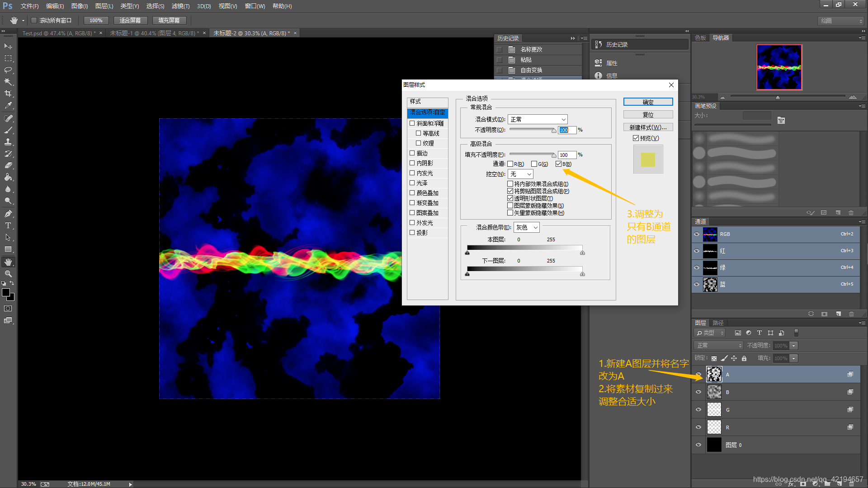
Task: Uncheck the B channel checkbox
Action: (x=559, y=164)
